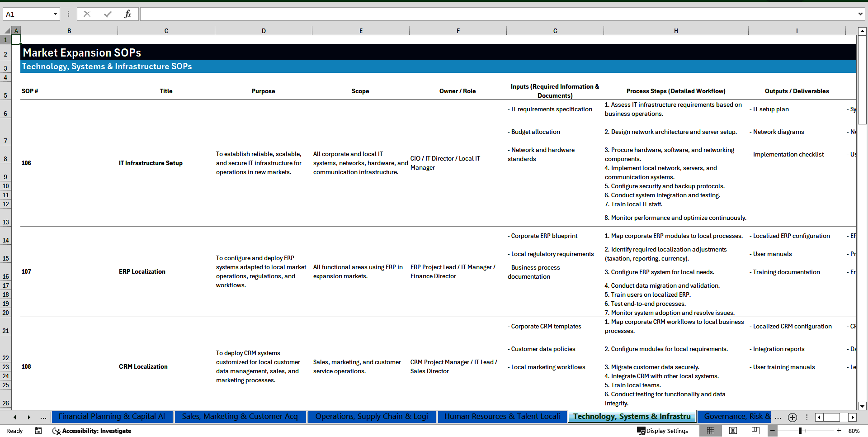The image size is (868, 437).
Task: Open the all-sheets ellipsis list
Action: [43, 417]
